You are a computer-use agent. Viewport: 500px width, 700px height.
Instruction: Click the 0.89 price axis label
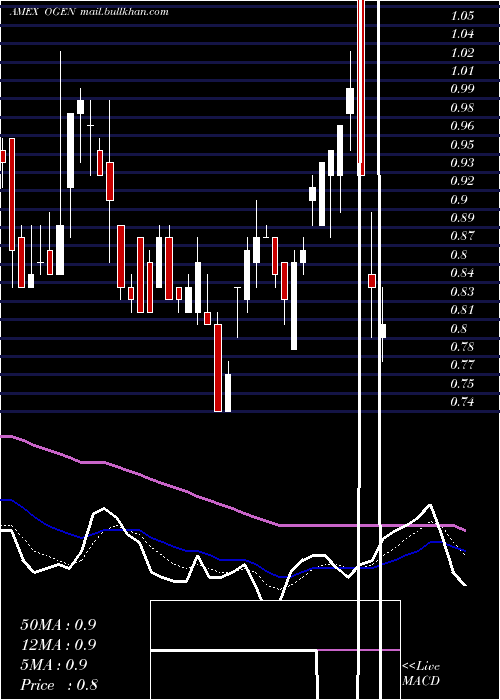[462, 218]
